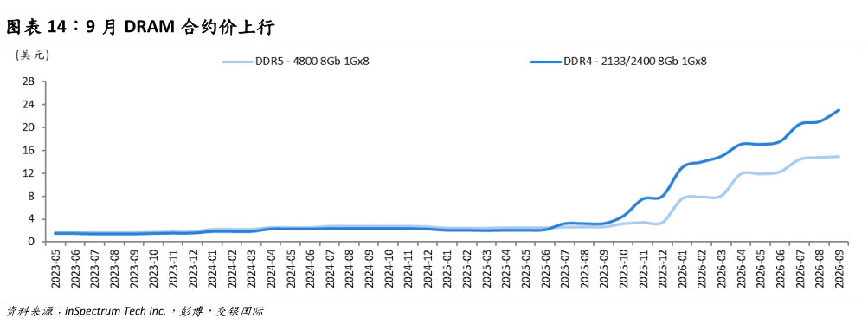Click y-axis value 16
This screenshot has width=868, height=331.
coord(29,151)
